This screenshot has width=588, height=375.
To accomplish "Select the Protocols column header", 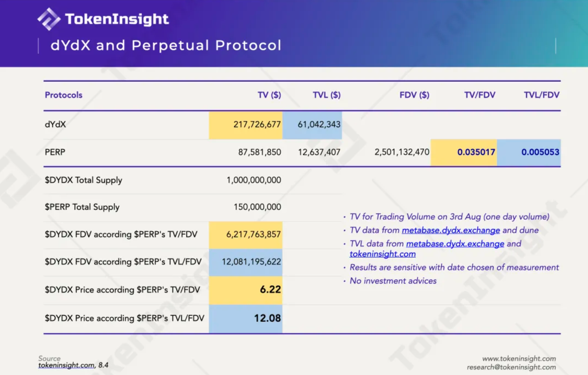I will point(64,95).
